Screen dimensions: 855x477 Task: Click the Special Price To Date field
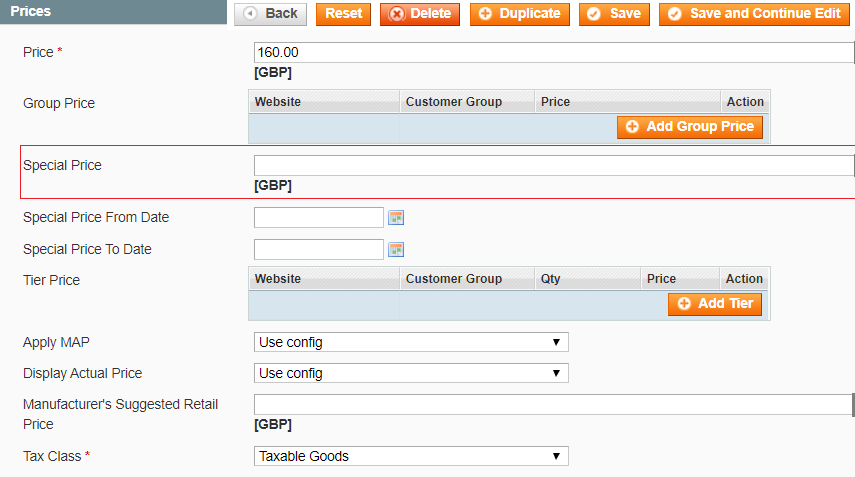click(319, 250)
